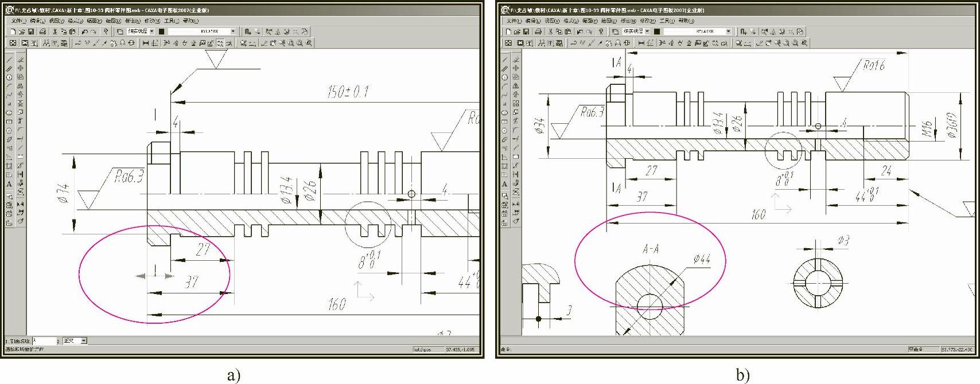Click Ra6.3 roughness label in left drawing
Image resolution: width=980 pixels, height=384 pixels.
pyautogui.click(x=129, y=176)
